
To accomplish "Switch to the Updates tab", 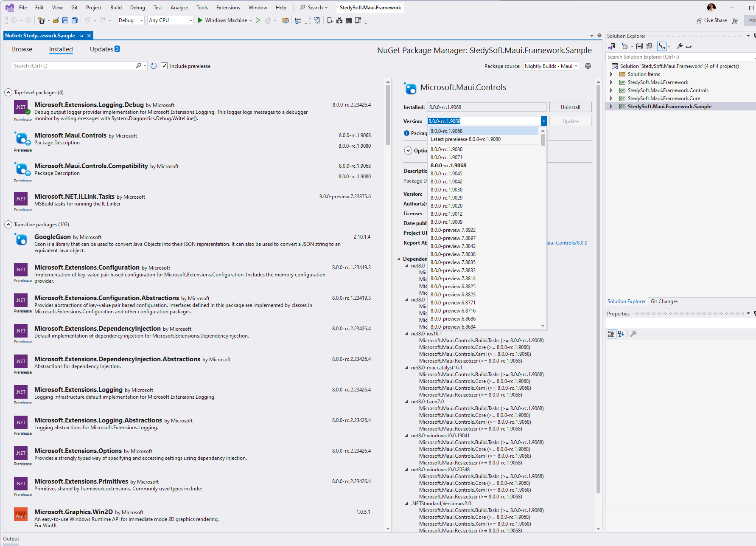I will 101,49.
